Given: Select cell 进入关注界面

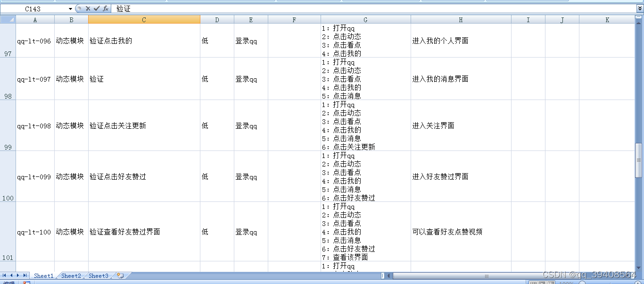Looking at the screenshot, I should [461, 125].
